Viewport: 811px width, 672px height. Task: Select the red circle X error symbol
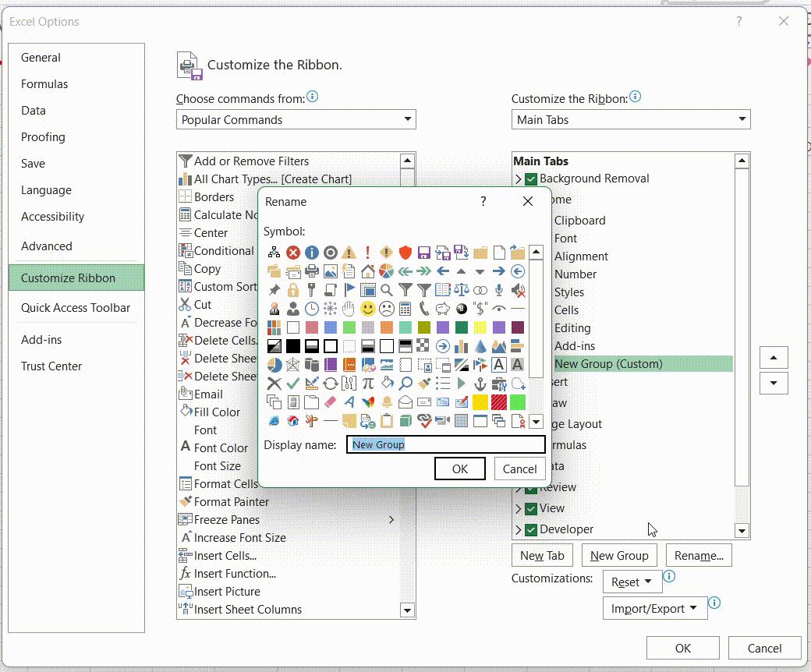click(293, 253)
